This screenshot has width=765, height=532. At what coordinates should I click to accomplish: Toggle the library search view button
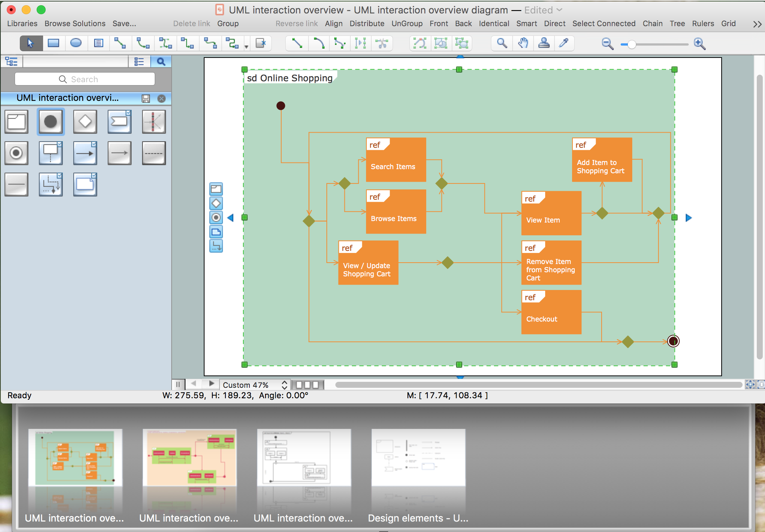click(x=161, y=62)
